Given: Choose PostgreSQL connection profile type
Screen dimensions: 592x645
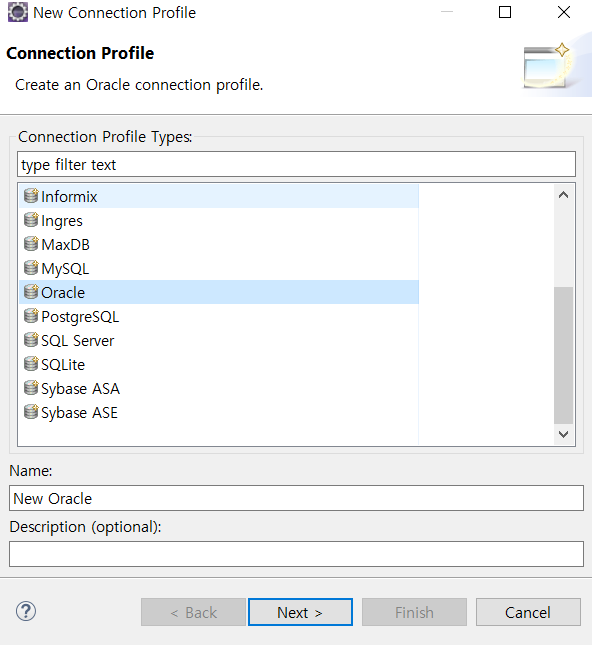Looking at the screenshot, I should (x=219, y=316).
